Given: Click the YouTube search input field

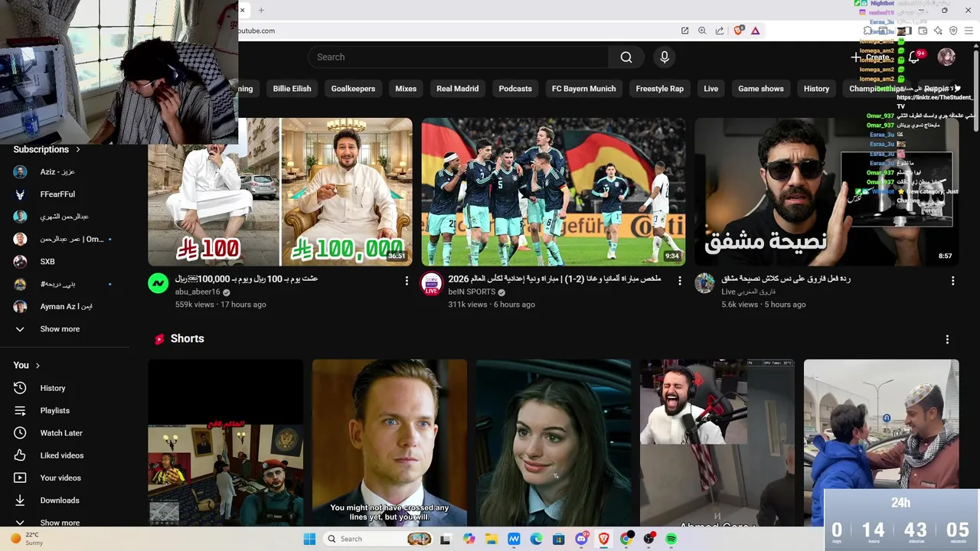Looking at the screenshot, I should point(458,57).
